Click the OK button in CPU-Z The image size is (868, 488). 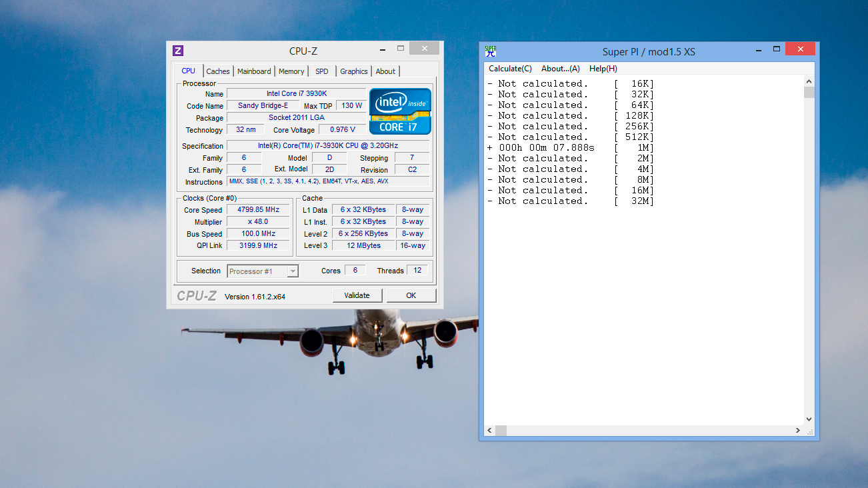pos(411,295)
